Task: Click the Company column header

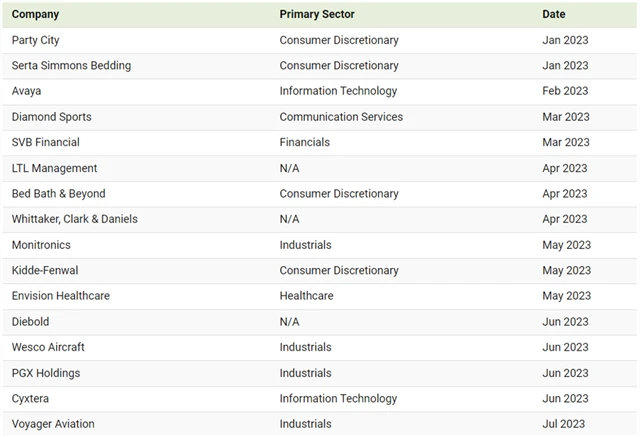Action: 35,14
